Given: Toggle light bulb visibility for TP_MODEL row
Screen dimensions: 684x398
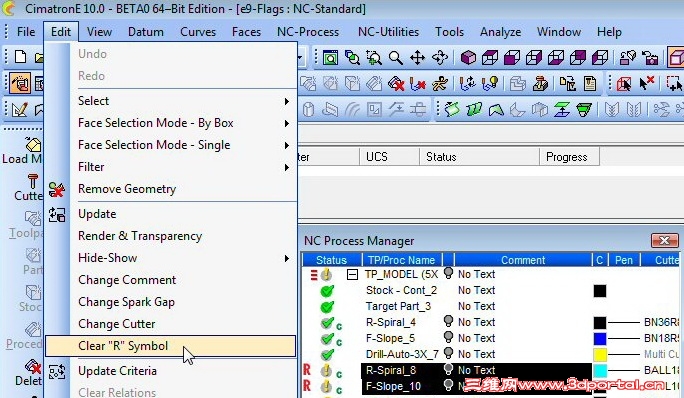Looking at the screenshot, I should [448, 273].
